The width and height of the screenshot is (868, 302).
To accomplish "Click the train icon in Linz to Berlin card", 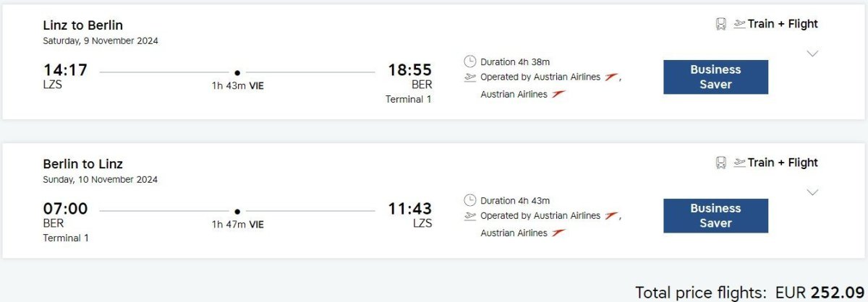I will point(720,24).
